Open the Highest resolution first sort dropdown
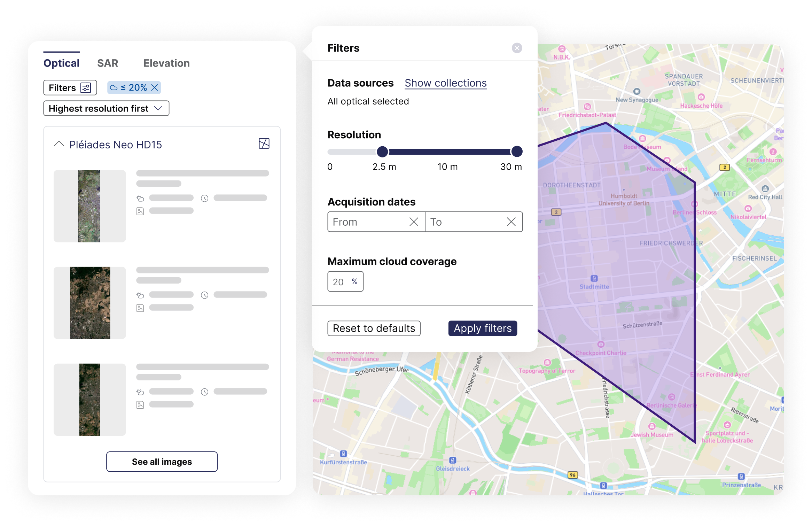This screenshot has width=812, height=526. [x=106, y=108]
